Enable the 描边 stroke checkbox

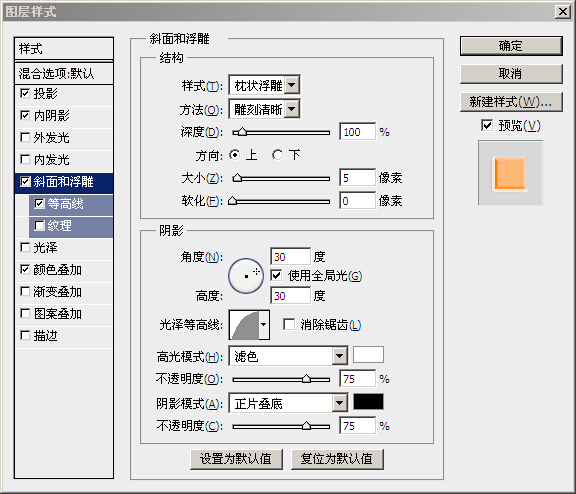pyautogui.click(x=25, y=335)
